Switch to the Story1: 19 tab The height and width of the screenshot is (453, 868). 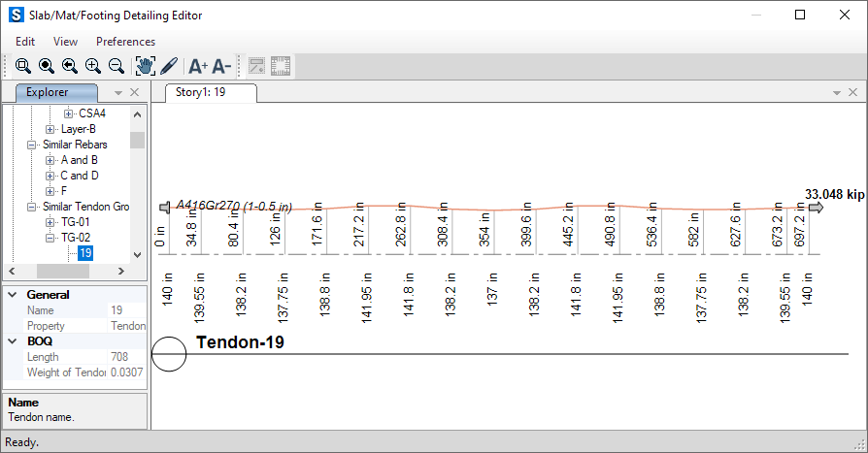pyautogui.click(x=201, y=93)
